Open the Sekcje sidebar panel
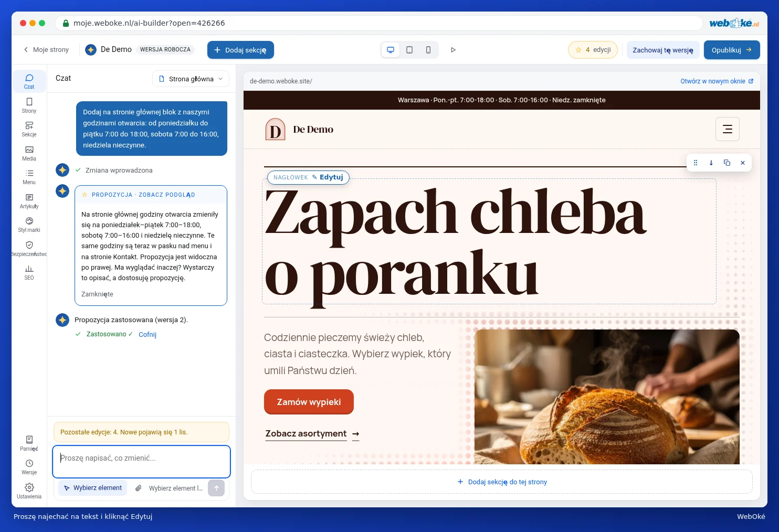779x532 pixels. point(29,129)
